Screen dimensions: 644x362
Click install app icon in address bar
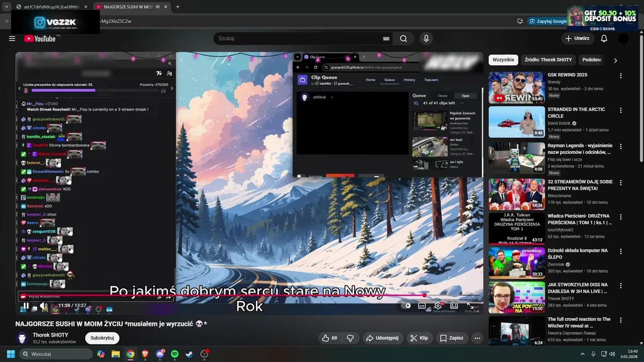point(520,21)
